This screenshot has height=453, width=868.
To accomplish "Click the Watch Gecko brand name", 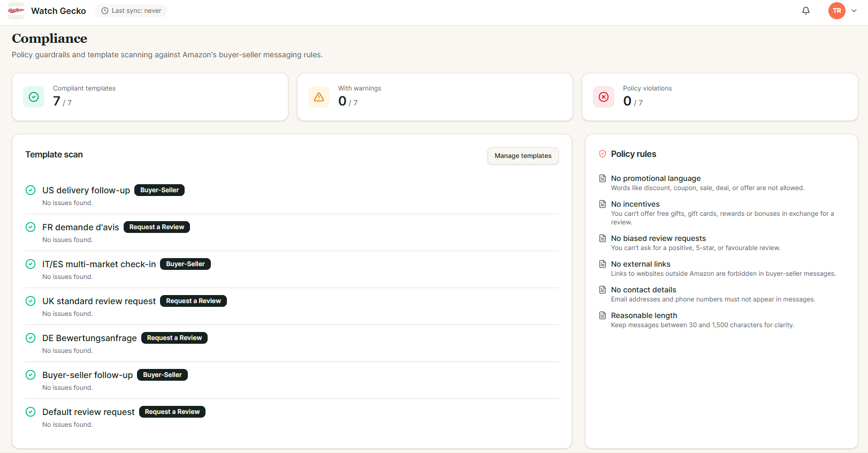I will click(58, 11).
